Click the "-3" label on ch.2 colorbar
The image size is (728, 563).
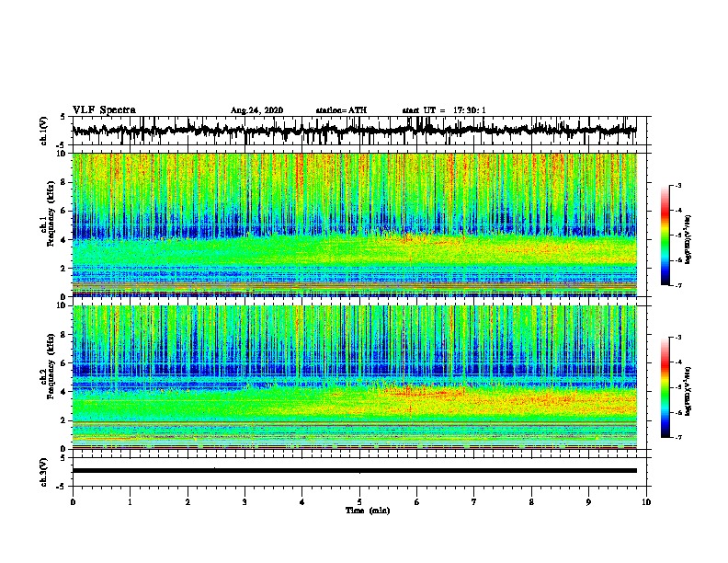677,338
